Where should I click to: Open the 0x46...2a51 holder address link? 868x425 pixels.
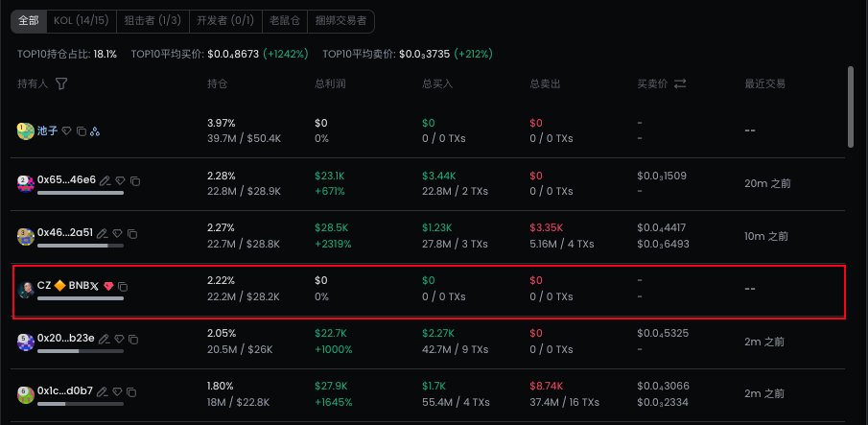coord(65,233)
